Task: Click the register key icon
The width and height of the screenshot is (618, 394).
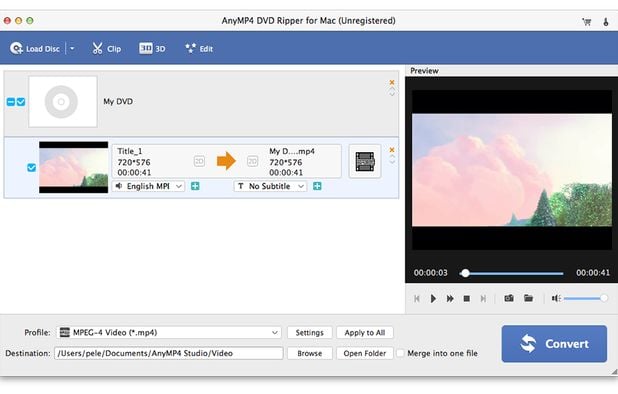Action: pos(606,22)
